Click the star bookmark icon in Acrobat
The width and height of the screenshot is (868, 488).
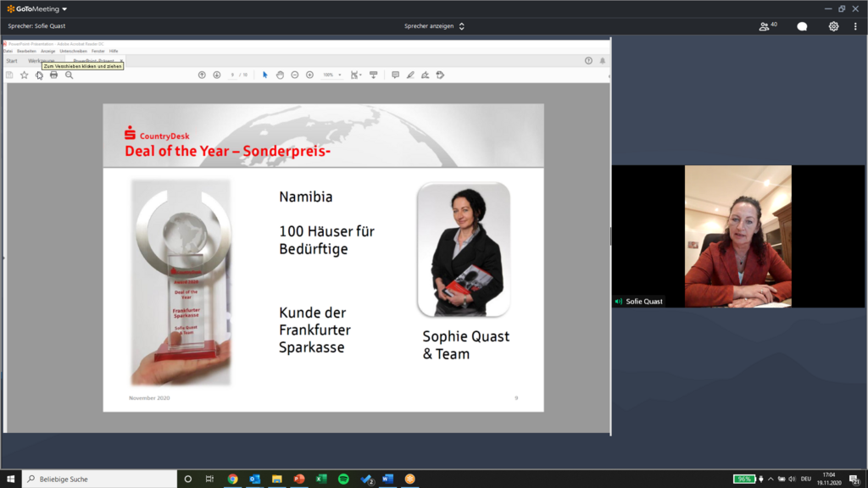coord(24,75)
